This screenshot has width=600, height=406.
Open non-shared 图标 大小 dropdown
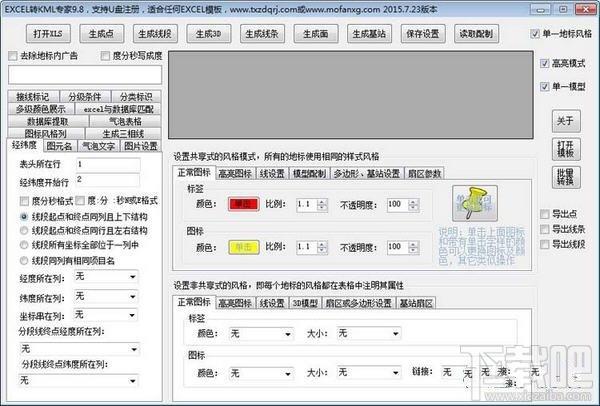[369, 372]
